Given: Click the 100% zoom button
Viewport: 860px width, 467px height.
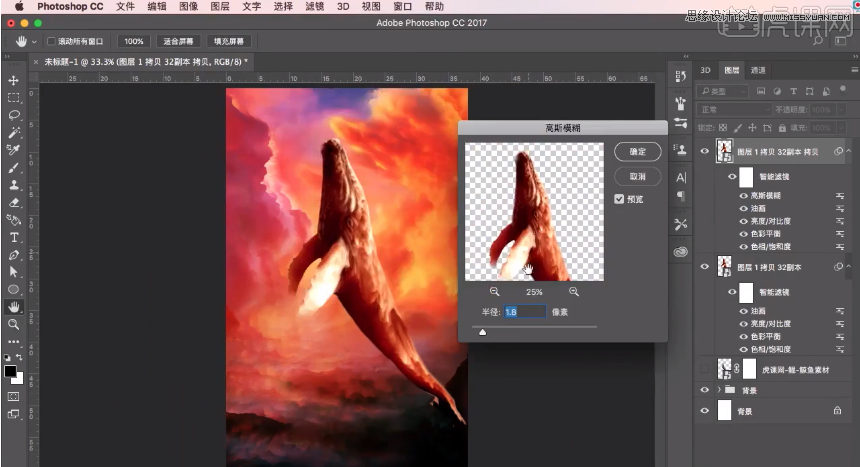Looking at the screenshot, I should (x=133, y=41).
